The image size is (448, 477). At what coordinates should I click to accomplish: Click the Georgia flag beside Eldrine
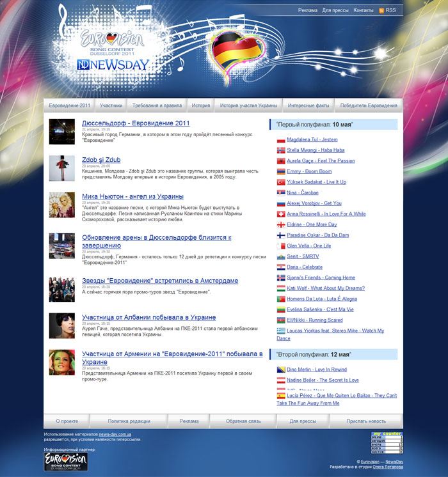[281, 225]
